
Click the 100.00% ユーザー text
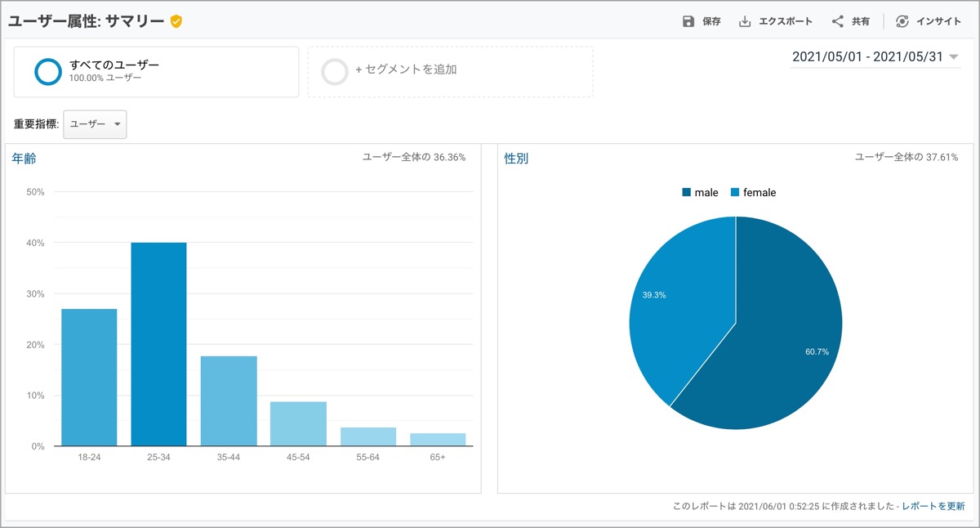pyautogui.click(x=105, y=78)
